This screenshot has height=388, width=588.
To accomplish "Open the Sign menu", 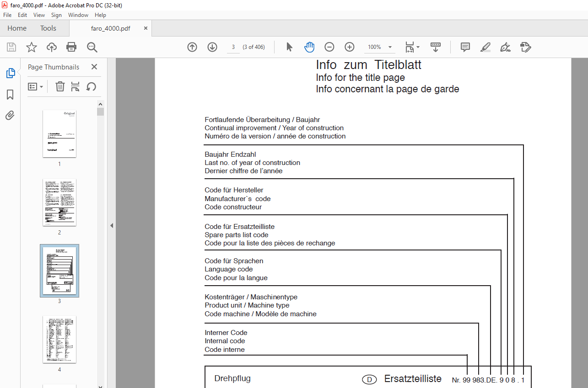I will click(56, 15).
